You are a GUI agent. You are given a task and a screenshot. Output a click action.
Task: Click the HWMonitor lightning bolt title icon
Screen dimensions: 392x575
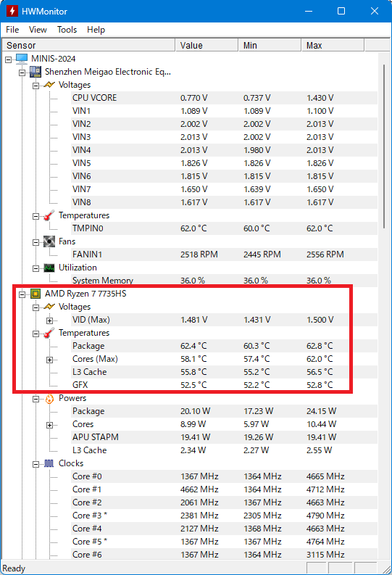coord(12,11)
